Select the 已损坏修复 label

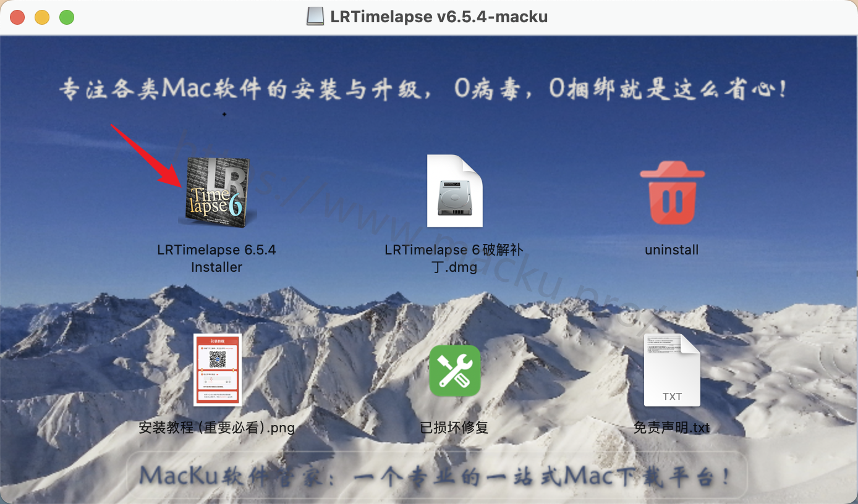pyautogui.click(x=454, y=427)
